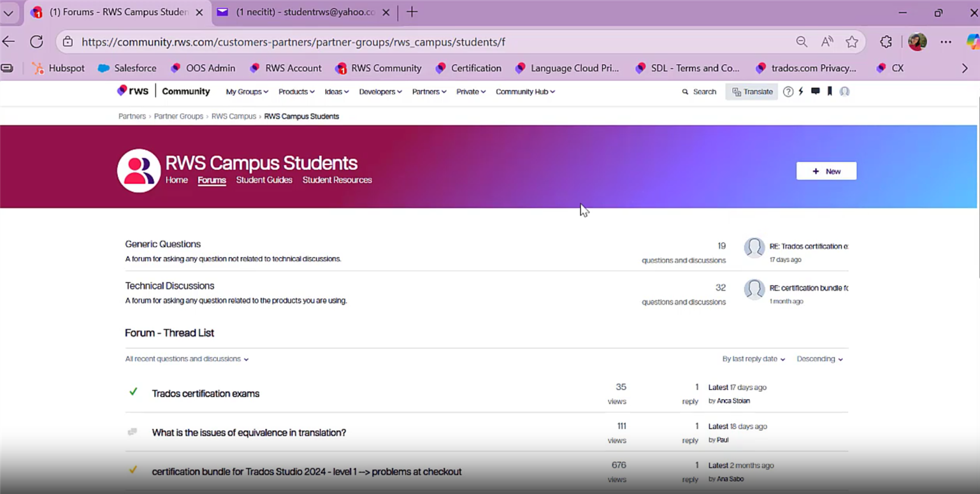This screenshot has height=494, width=980.
Task: Click the Read aloud icon in address bar
Action: pos(826,42)
